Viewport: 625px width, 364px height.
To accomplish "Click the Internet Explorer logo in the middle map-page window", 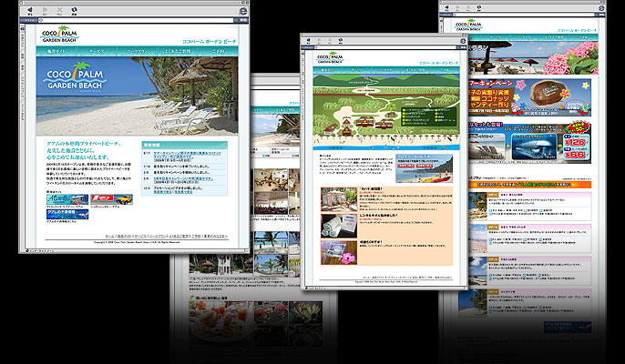I will point(463,41).
